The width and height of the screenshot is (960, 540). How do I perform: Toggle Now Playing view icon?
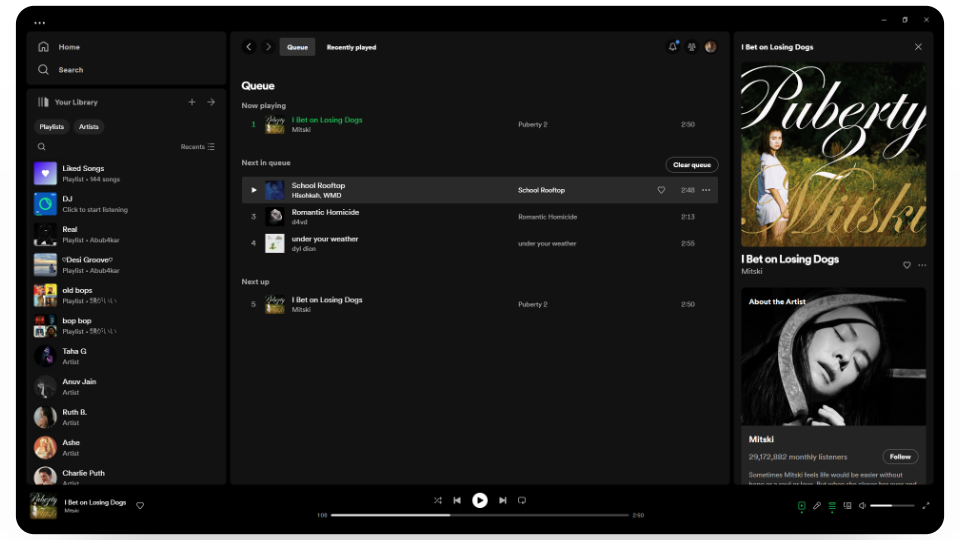[801, 506]
